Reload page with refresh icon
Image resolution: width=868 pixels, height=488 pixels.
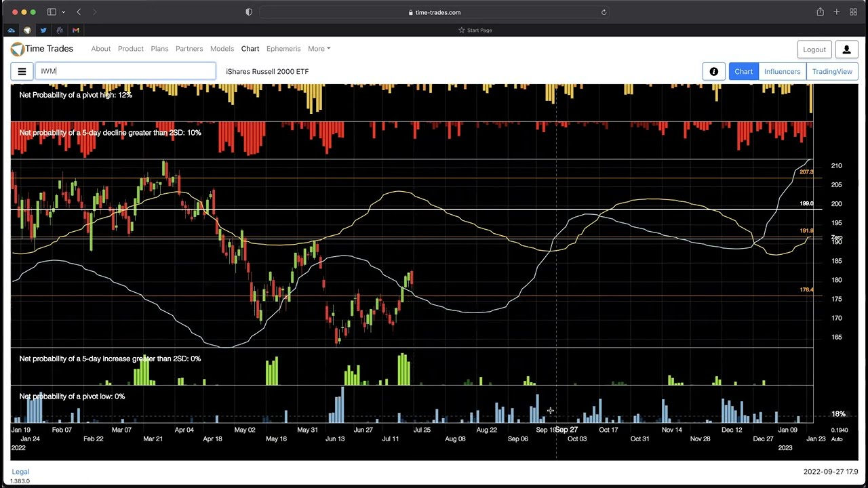(x=604, y=12)
